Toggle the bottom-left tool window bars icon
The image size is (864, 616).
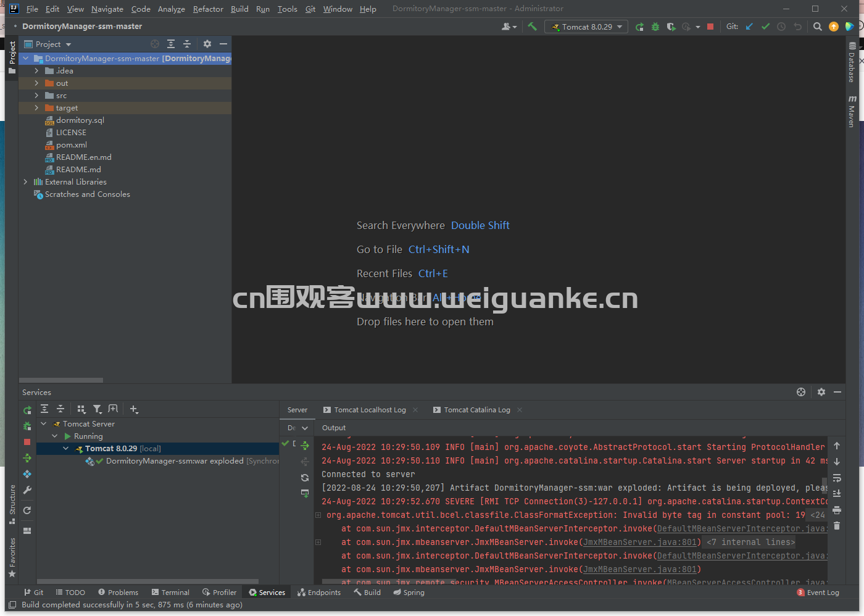pyautogui.click(x=12, y=605)
